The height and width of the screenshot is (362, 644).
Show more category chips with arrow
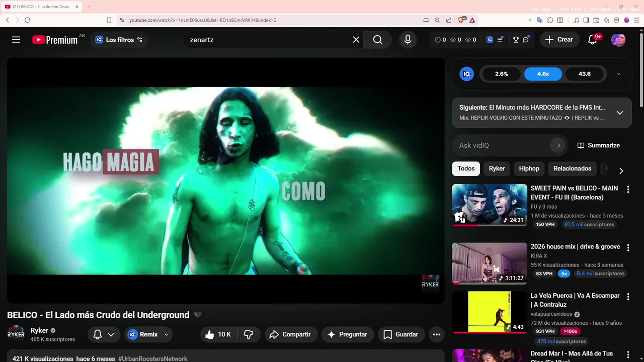[x=621, y=170]
